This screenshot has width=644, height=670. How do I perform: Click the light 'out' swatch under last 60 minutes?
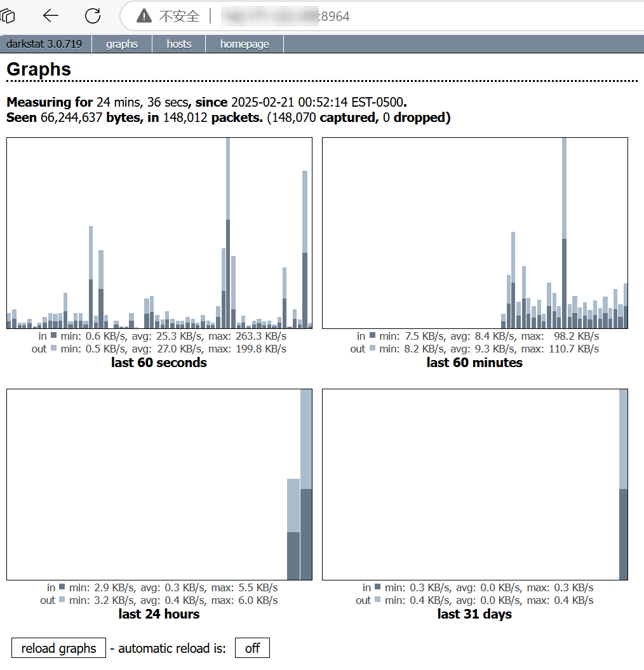click(x=371, y=348)
